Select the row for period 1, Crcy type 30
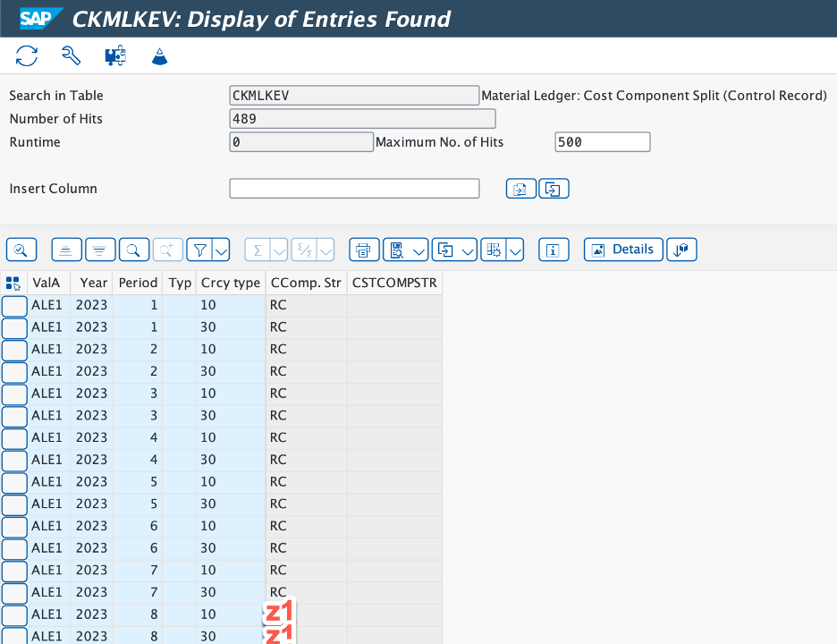 (x=14, y=327)
